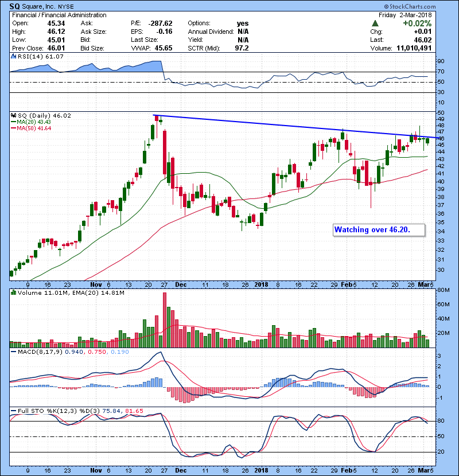Click the MACD value 0.940
This screenshot has width=459, height=476.
click(74, 352)
